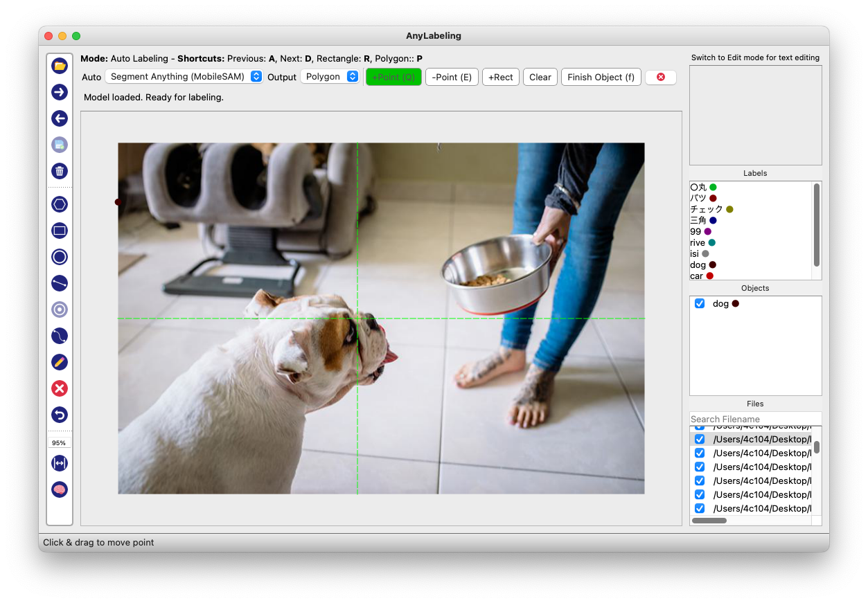This screenshot has height=603, width=868.
Task: Go to next image with right arrow
Action: pyautogui.click(x=60, y=92)
